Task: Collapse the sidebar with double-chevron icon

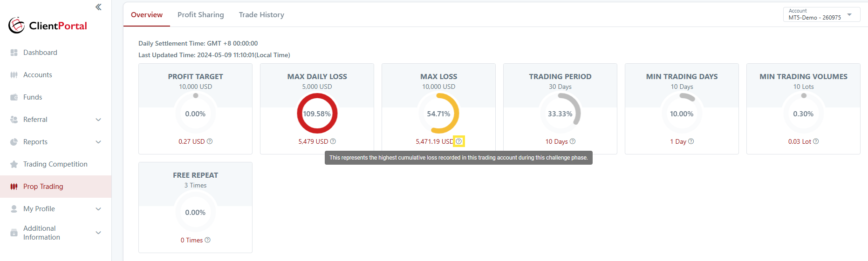Action: (98, 7)
